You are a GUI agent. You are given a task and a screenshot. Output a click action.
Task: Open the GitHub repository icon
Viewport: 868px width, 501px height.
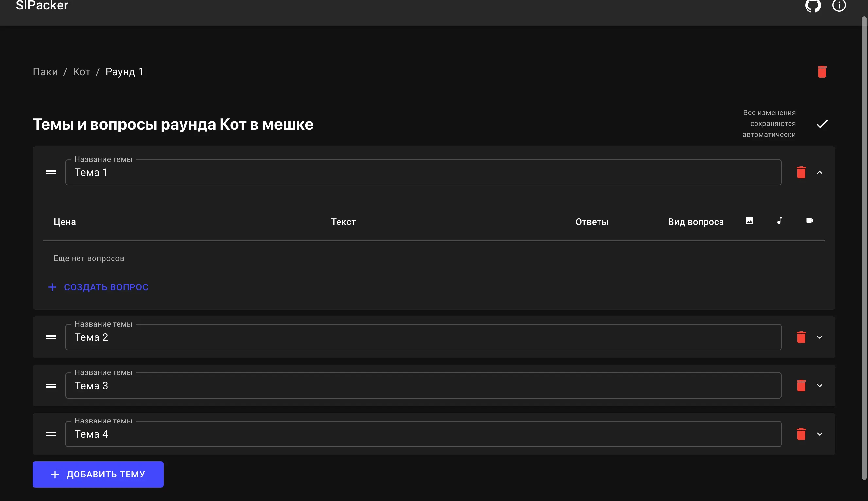pos(813,6)
